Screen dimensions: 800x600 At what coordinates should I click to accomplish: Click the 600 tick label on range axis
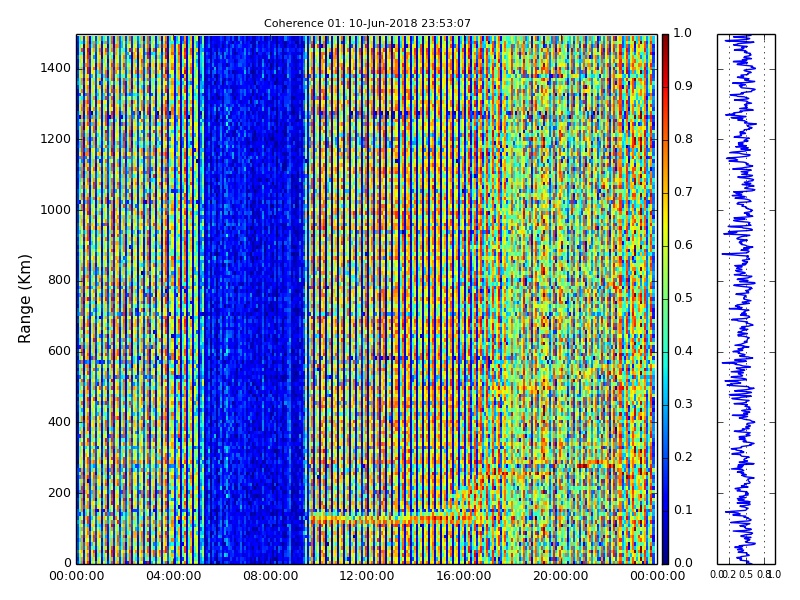tap(59, 351)
